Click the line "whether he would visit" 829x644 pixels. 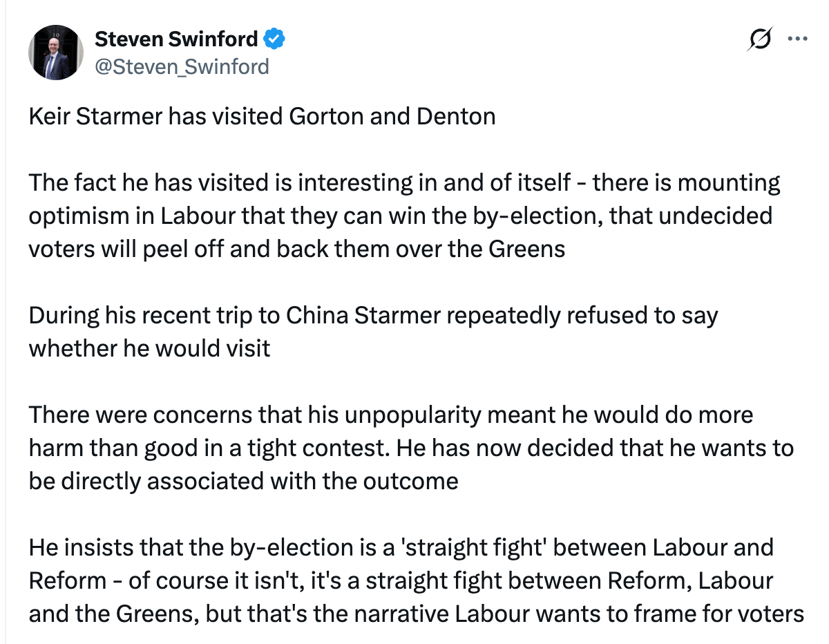149,348
